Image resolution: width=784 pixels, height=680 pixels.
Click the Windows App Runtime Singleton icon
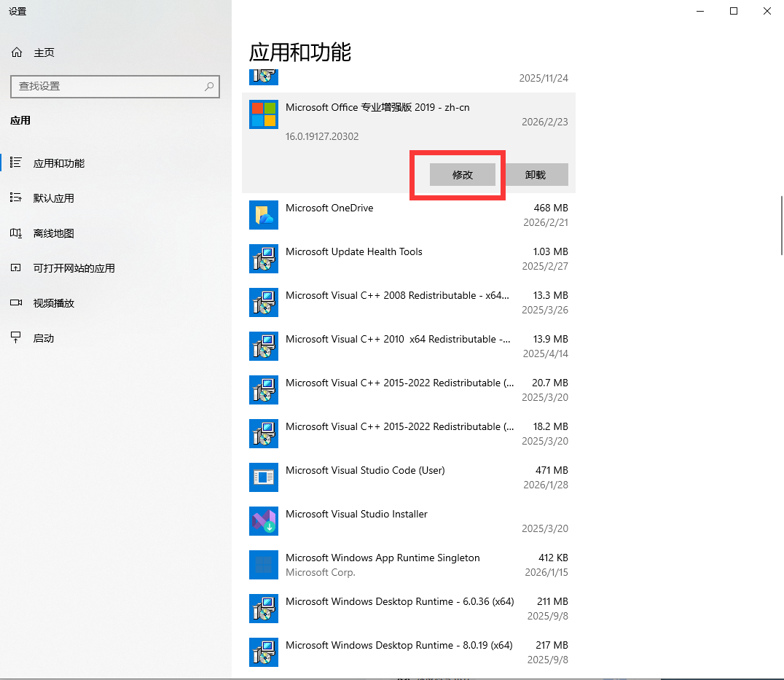pyautogui.click(x=264, y=565)
